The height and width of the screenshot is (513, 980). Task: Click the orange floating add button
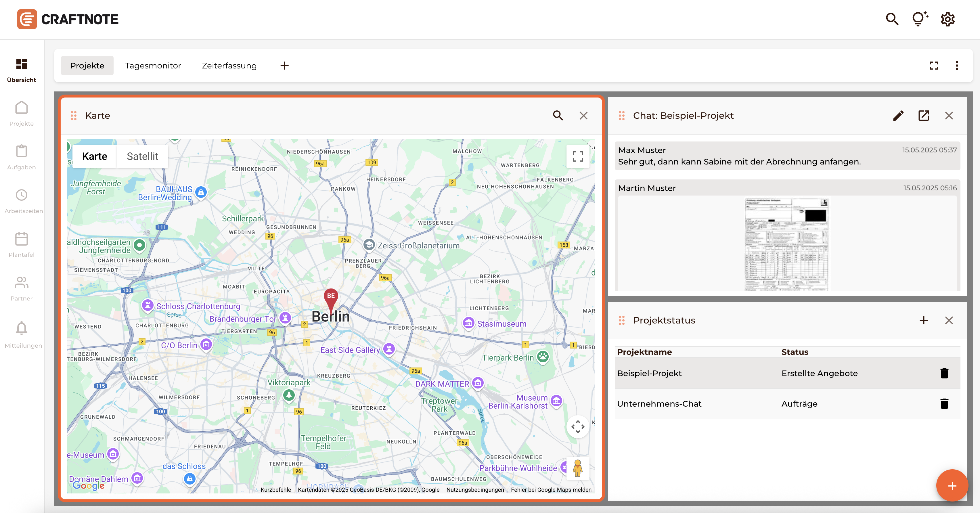tap(952, 485)
